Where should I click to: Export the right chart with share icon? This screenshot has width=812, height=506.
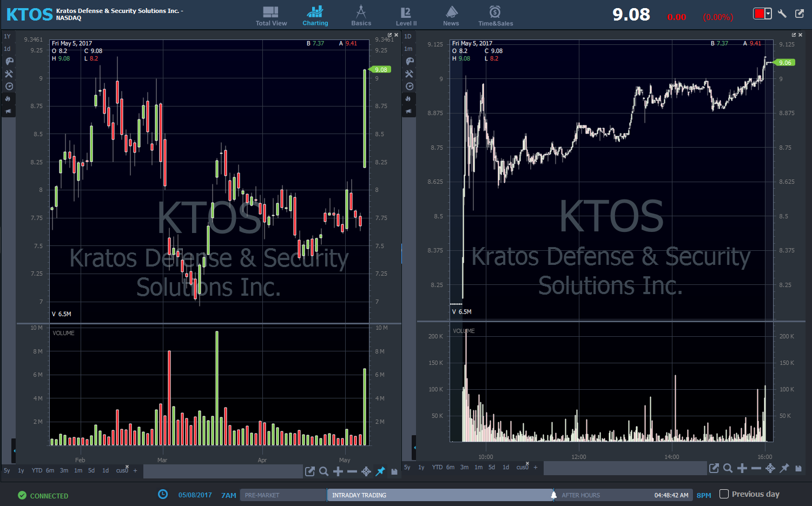coord(714,468)
